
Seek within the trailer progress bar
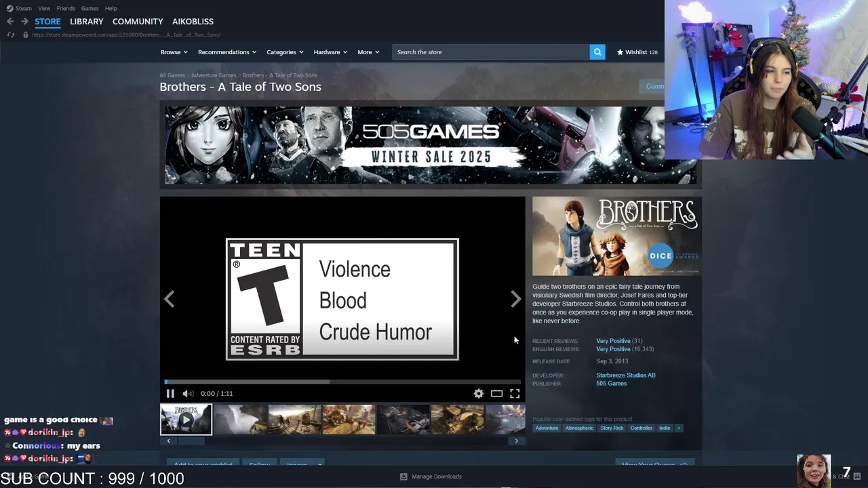pos(342,382)
